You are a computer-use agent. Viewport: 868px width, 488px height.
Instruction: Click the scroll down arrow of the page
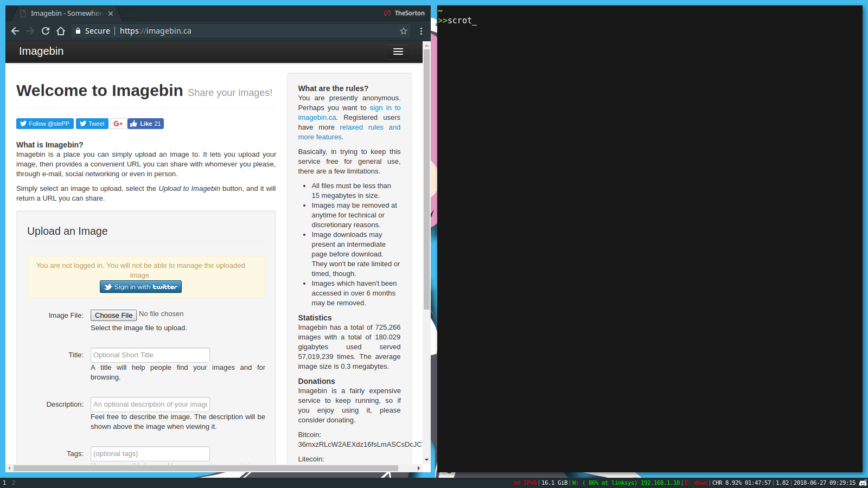(426, 460)
